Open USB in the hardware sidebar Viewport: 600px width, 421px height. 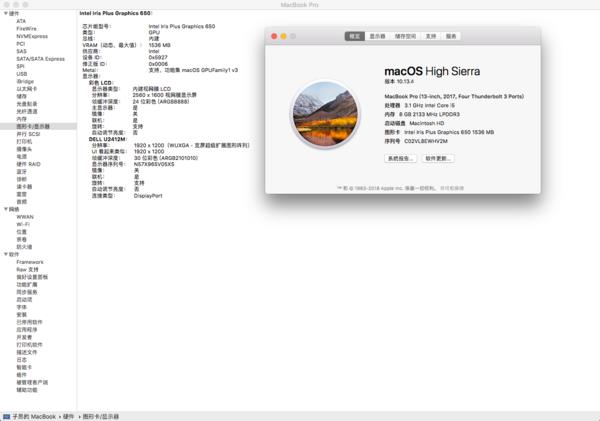pos(22,74)
